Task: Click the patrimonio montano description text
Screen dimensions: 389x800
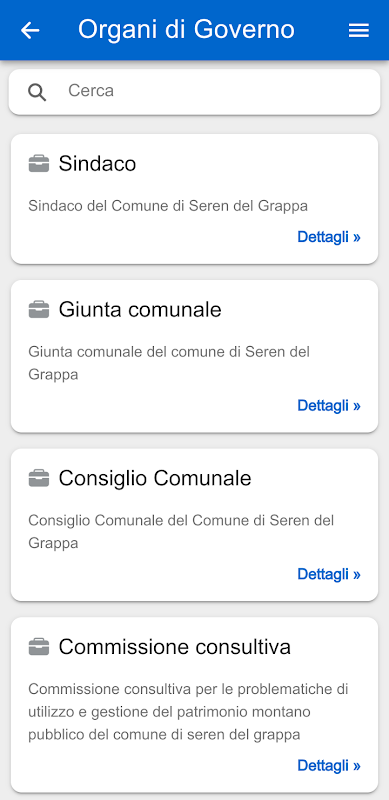Action: coord(188,712)
